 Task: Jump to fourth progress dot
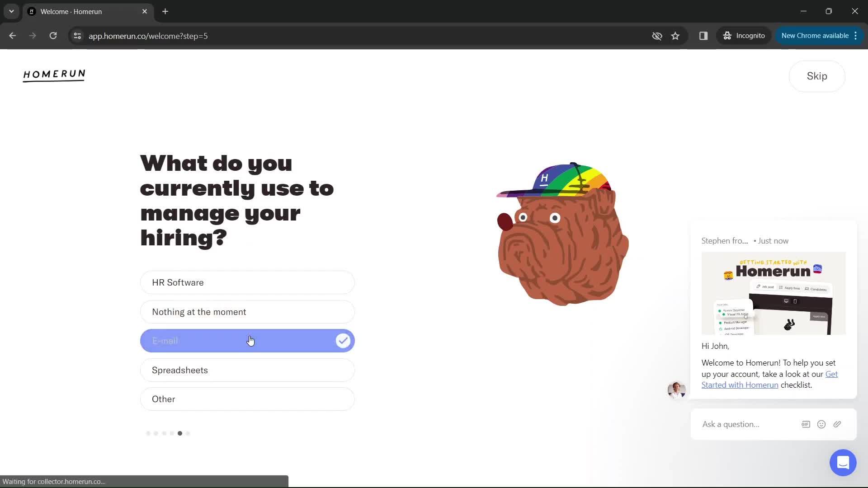(172, 433)
